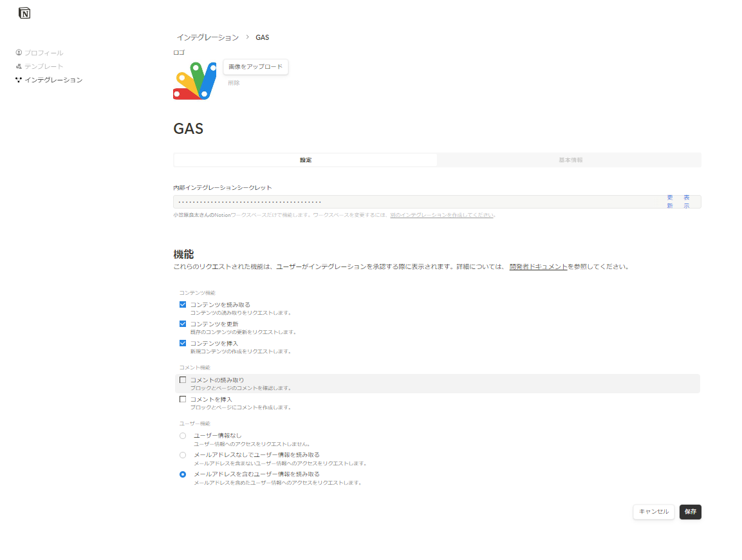The width and height of the screenshot is (742, 560).
Task: Enable the コメントの読み取り checkbox
Action: click(183, 380)
